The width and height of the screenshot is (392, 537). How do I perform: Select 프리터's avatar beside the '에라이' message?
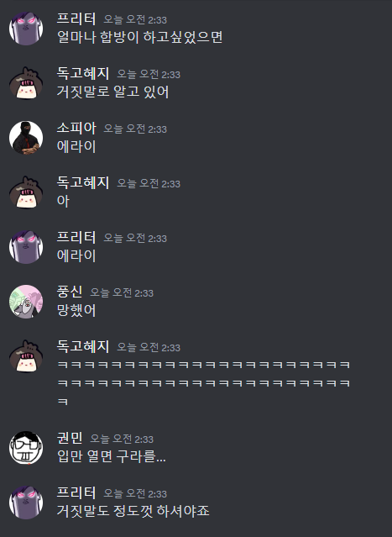tap(26, 246)
